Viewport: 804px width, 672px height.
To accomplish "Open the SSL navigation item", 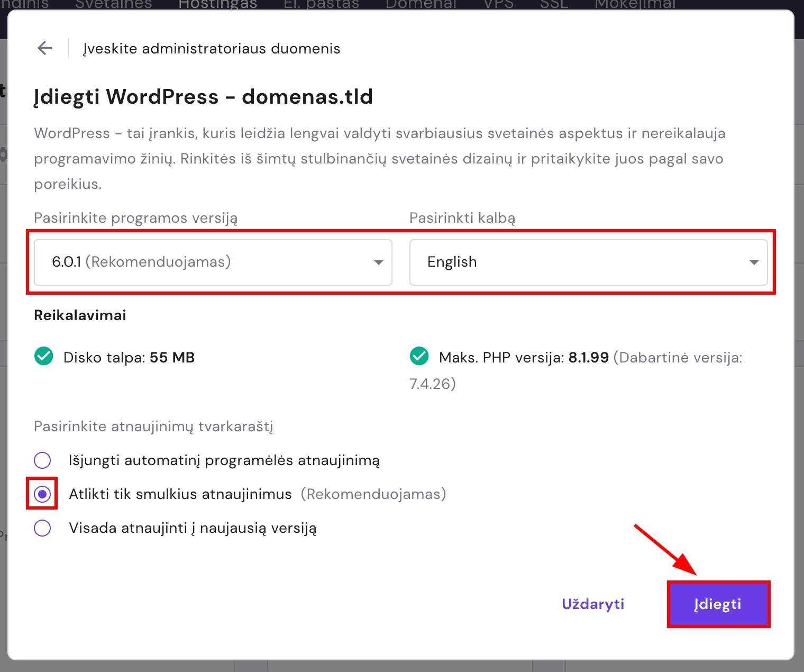I will pyautogui.click(x=554, y=4).
